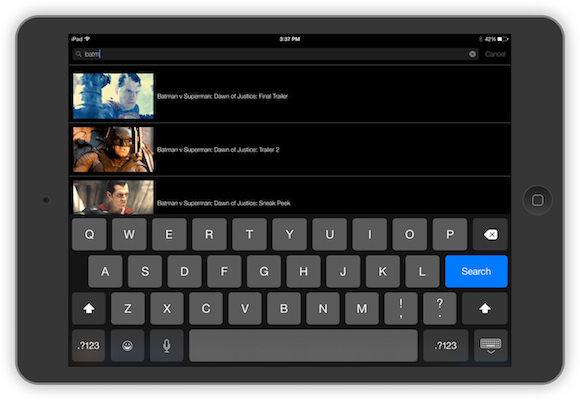Screen dimensions: 580x400
Task: Tap the magnifying glass search icon
Action: point(78,54)
